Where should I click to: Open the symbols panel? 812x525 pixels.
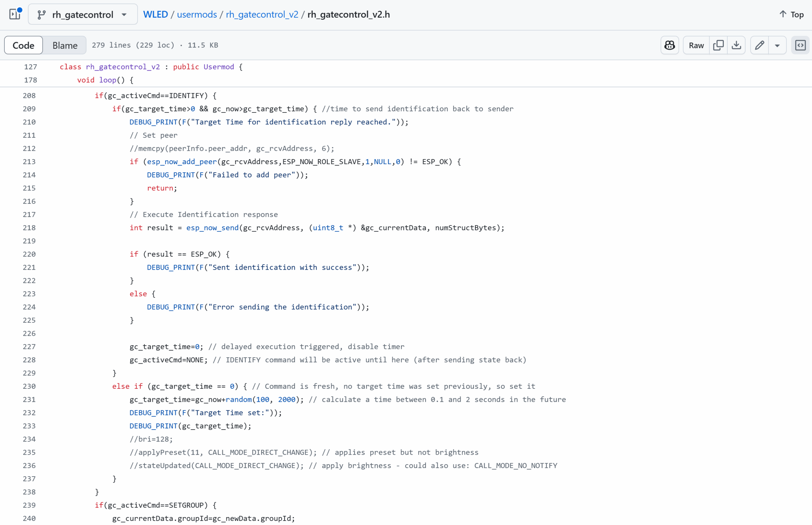point(800,45)
